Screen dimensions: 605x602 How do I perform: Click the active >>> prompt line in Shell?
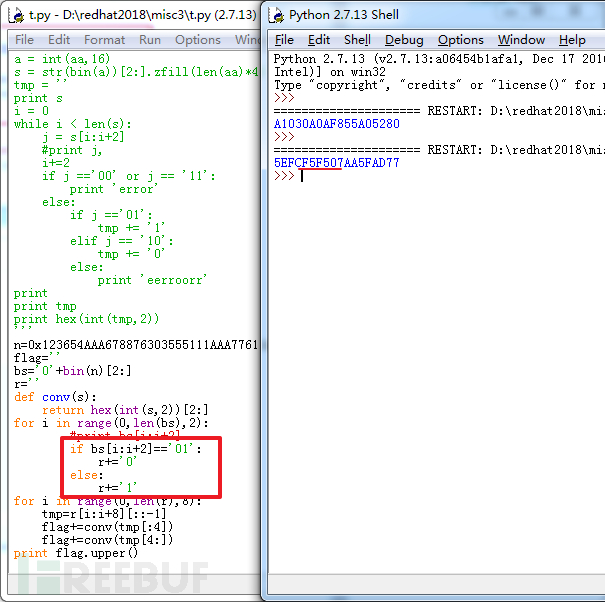coord(289,176)
